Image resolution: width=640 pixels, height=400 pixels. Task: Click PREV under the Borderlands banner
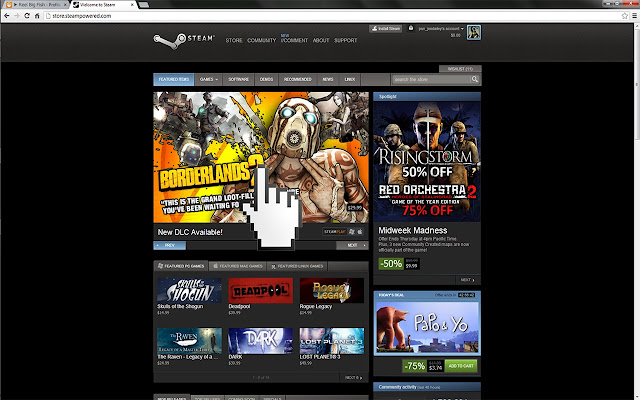pyautogui.click(x=169, y=245)
